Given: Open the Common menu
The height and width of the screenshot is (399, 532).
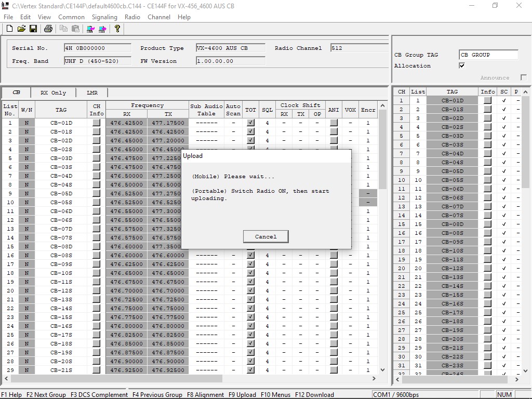Looking at the screenshot, I should pos(71,17).
